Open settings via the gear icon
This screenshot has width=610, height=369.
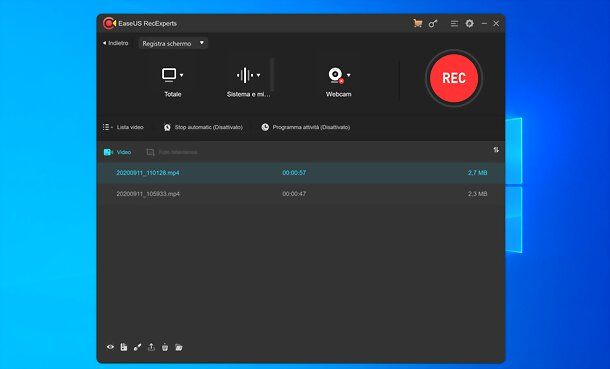[x=470, y=23]
